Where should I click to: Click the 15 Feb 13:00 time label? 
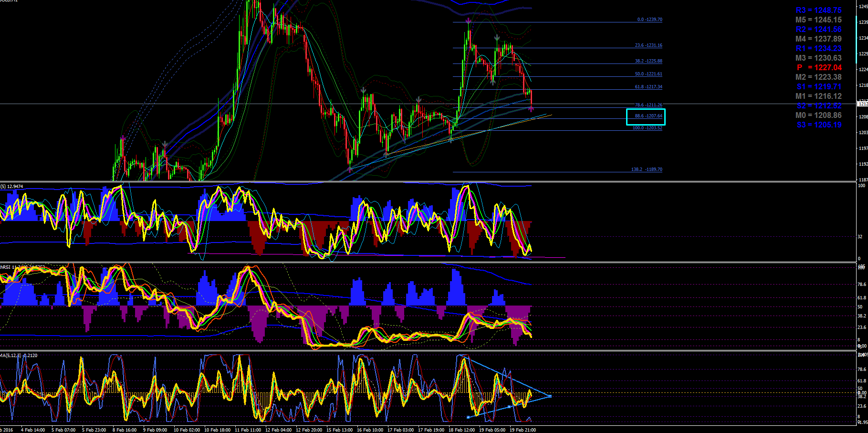coord(339,430)
